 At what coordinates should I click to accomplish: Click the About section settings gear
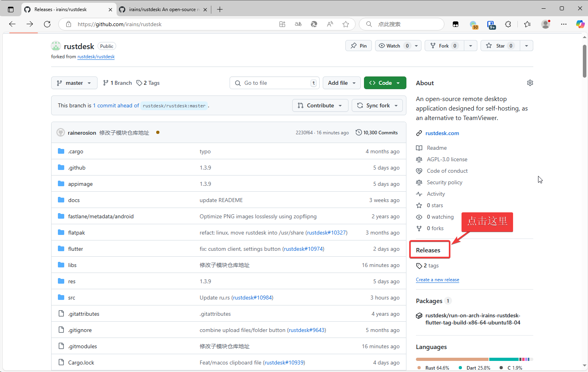pyautogui.click(x=530, y=83)
